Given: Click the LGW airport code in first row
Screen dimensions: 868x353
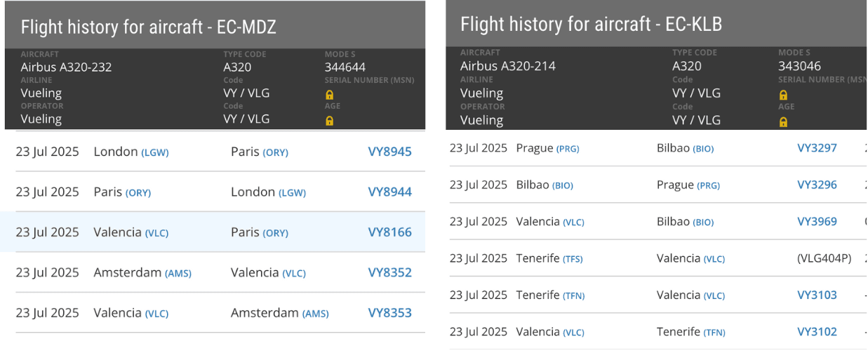Looking at the screenshot, I should point(155,152).
